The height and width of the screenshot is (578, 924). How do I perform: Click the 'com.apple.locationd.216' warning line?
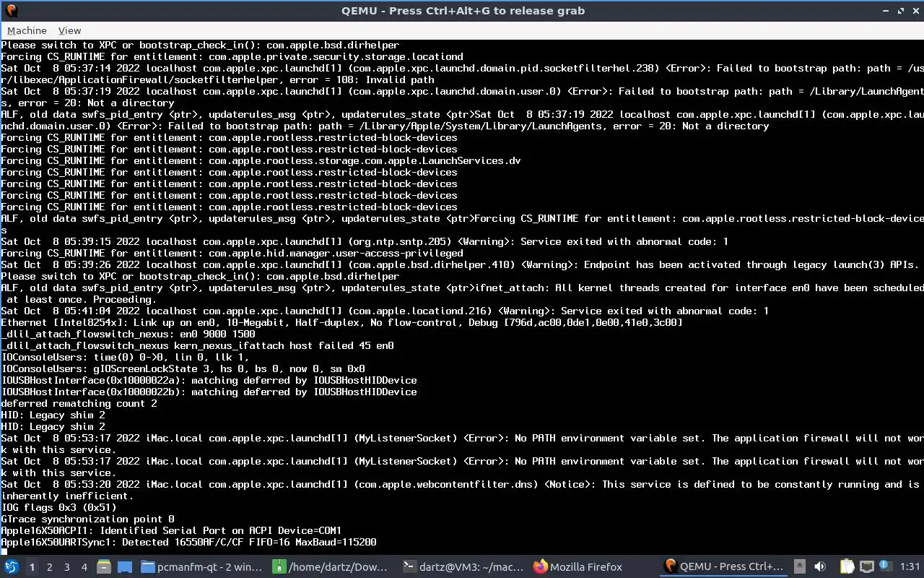385,311
